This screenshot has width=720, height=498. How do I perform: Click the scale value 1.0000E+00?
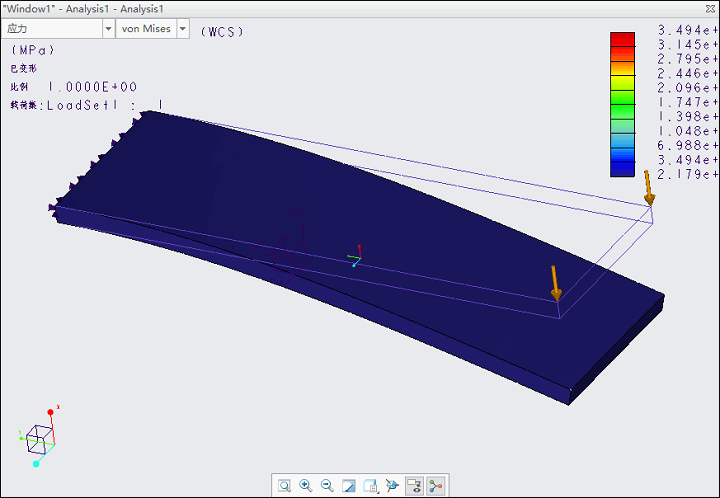pos(92,87)
